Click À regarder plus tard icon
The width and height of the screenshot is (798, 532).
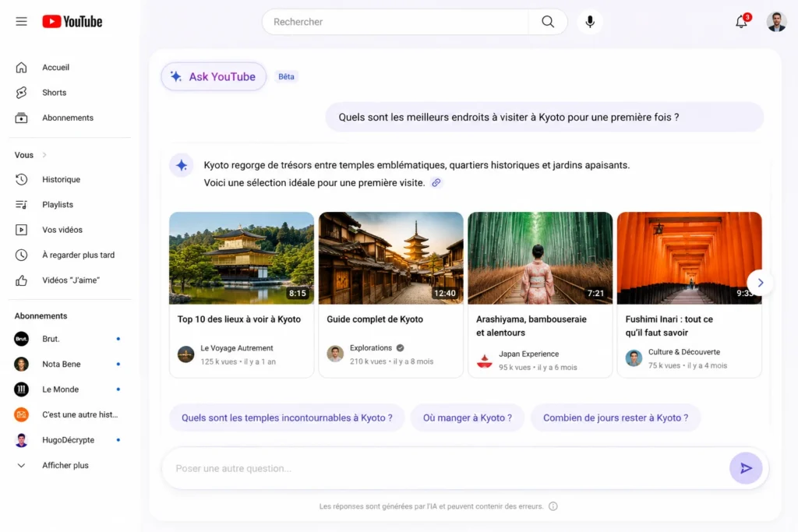21,255
